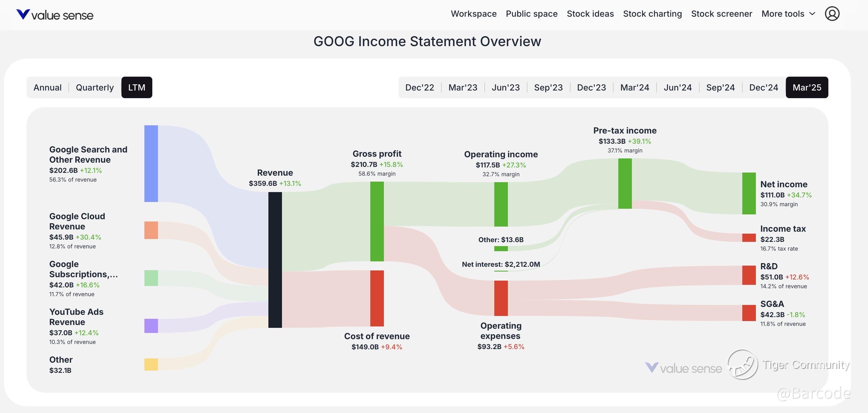Open the Stock screener page
This screenshot has height=413, width=868.
coord(721,14)
